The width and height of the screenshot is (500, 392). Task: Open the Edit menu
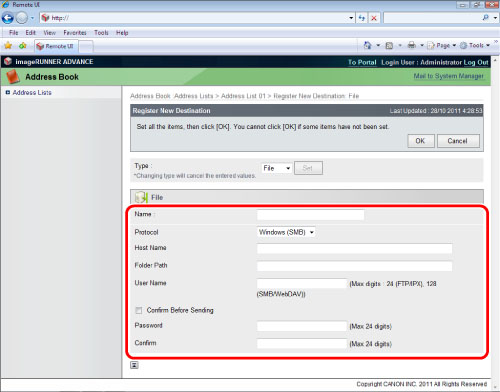[x=30, y=33]
